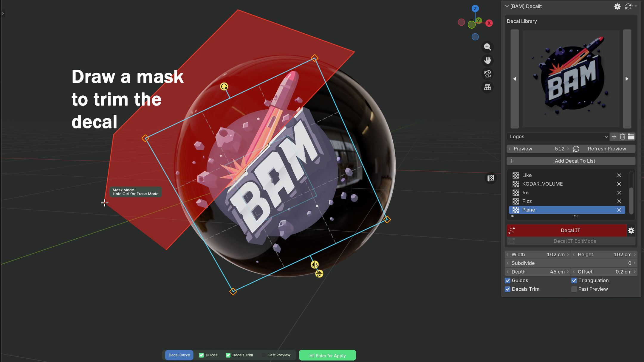Remove Like from the decal list
Viewport: 644px width, 362px height.
click(619, 175)
